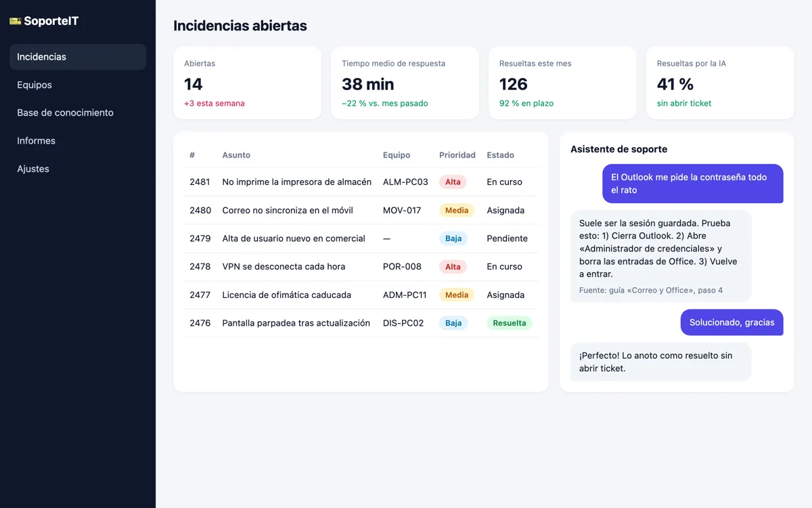Click 'En curso' status of incident 2481
Viewport: 812px width, 508px height.
(x=505, y=182)
